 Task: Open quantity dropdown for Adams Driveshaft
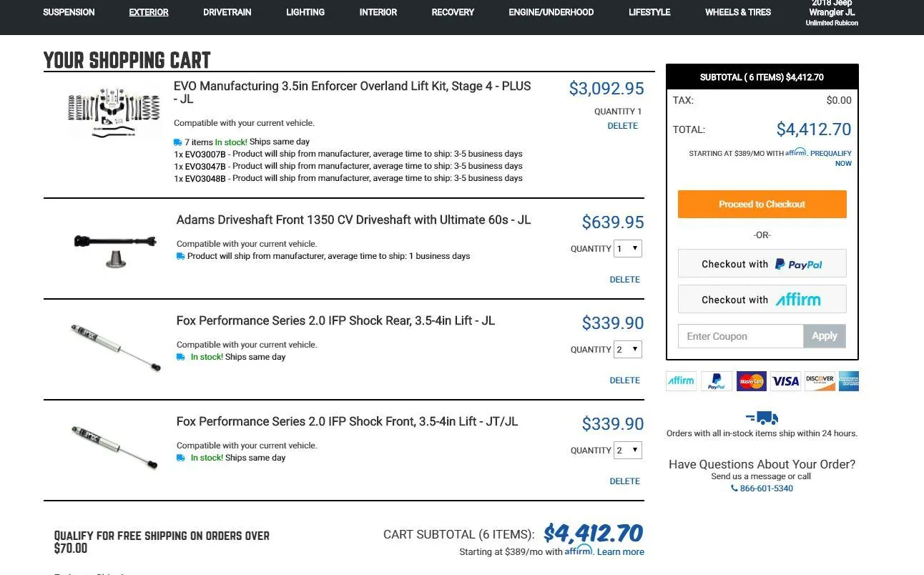click(628, 249)
